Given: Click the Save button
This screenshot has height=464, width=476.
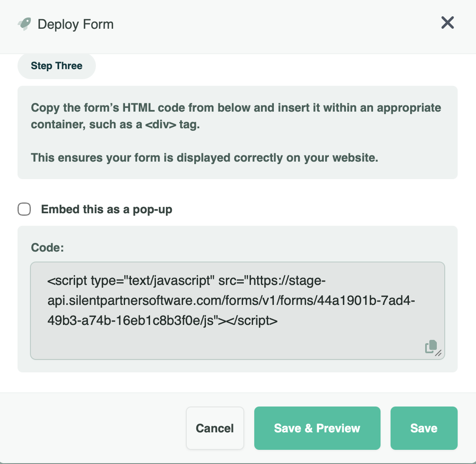Looking at the screenshot, I should [423, 428].
